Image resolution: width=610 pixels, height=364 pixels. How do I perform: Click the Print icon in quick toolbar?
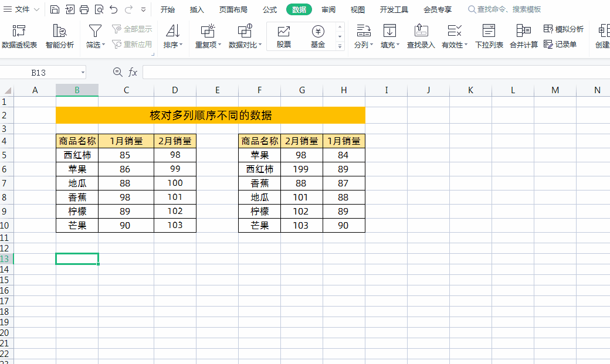(x=84, y=9)
